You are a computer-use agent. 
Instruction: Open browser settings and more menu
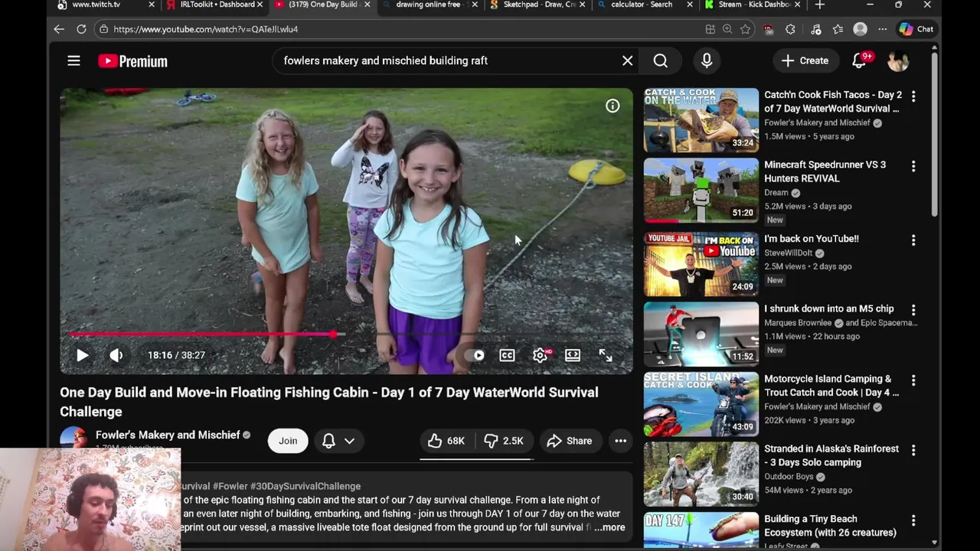coord(883,29)
